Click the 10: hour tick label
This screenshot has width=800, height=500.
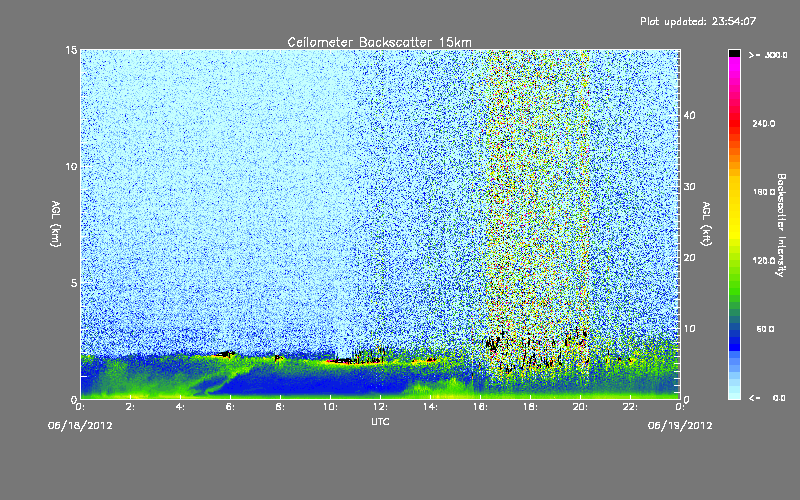coord(330,407)
